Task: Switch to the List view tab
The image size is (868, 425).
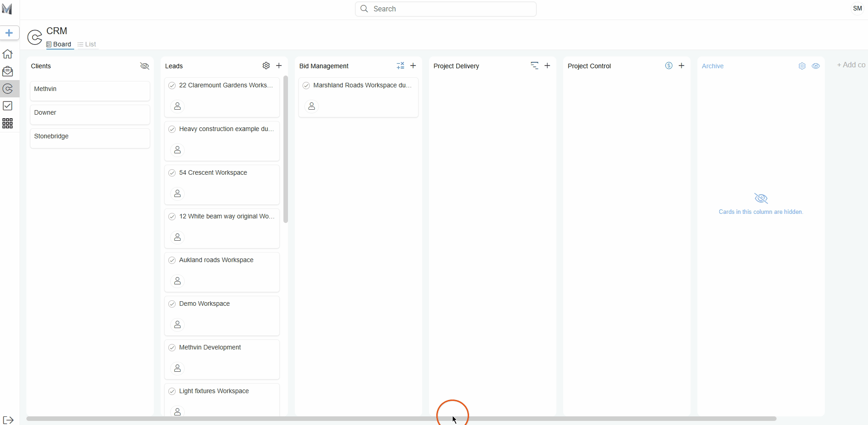Action: 87,44
